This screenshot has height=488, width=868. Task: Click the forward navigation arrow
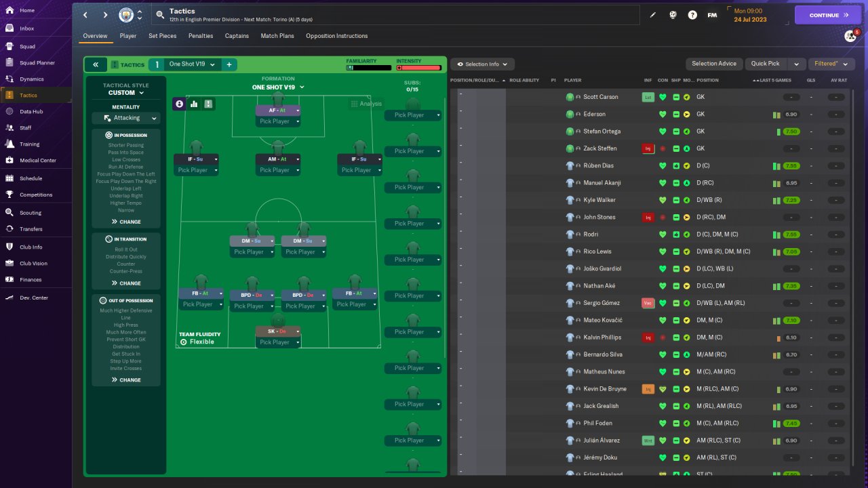105,15
